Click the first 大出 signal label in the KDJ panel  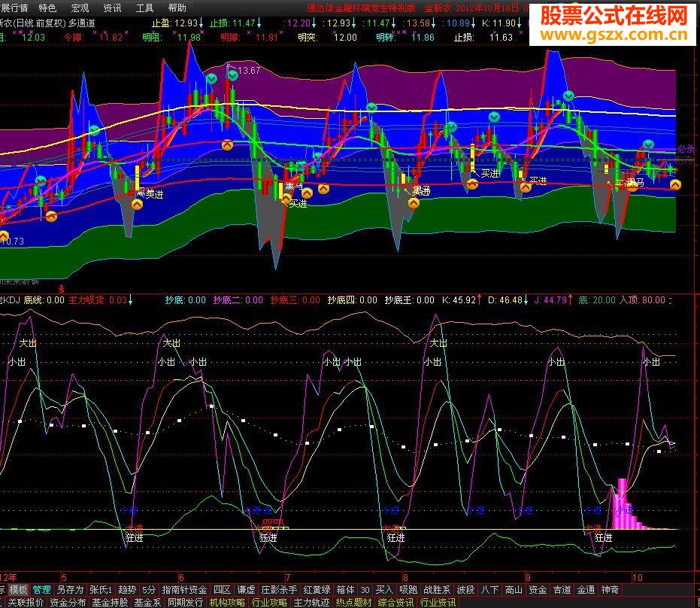tap(28, 343)
